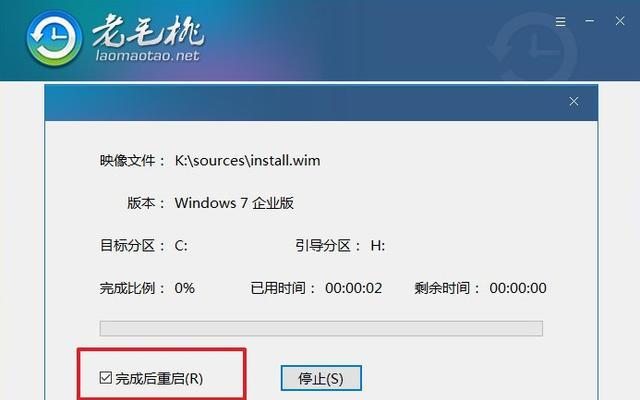Open the laomaotao.net link text
This screenshot has height=400, width=640.
coord(147,55)
